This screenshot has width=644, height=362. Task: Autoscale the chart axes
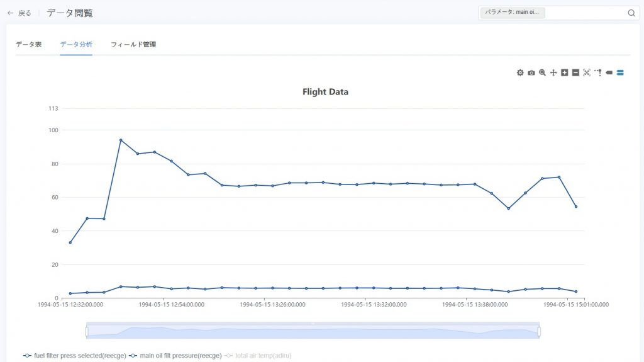[x=587, y=73]
